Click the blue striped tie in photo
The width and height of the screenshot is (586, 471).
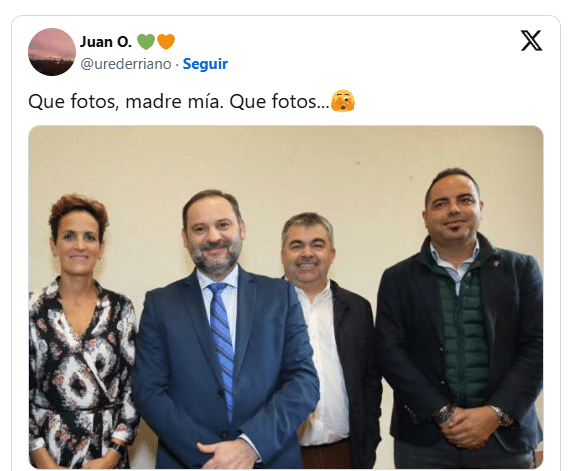pyautogui.click(x=223, y=344)
